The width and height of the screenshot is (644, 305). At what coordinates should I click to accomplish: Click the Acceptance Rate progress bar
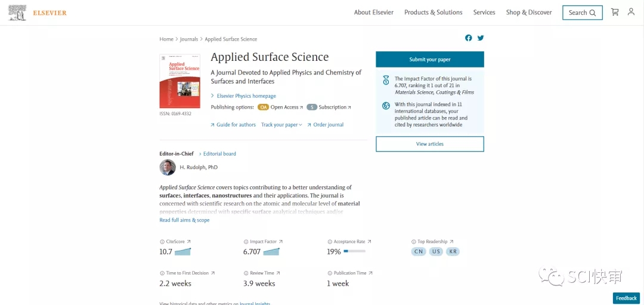(354, 252)
